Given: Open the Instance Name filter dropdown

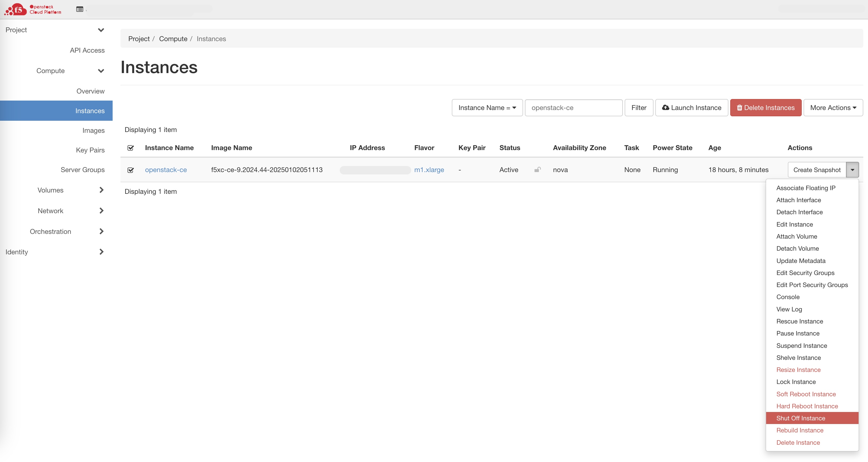Looking at the screenshot, I should click(x=487, y=107).
